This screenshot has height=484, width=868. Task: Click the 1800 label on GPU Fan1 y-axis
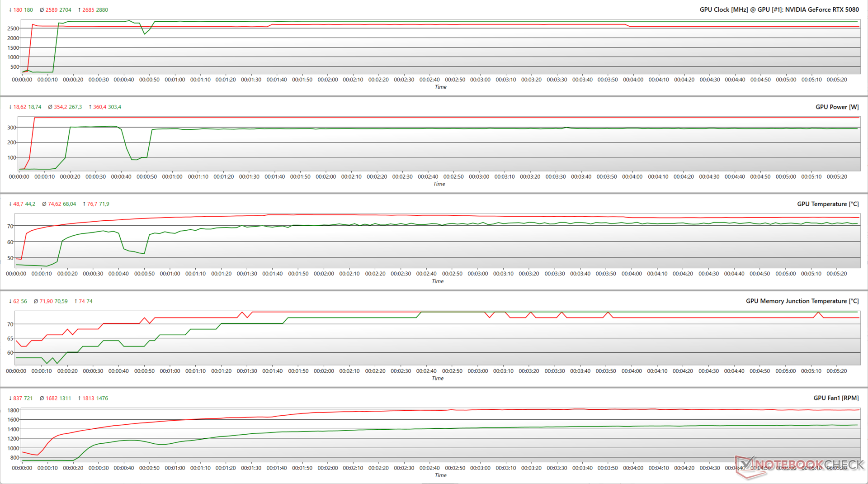(x=13, y=410)
